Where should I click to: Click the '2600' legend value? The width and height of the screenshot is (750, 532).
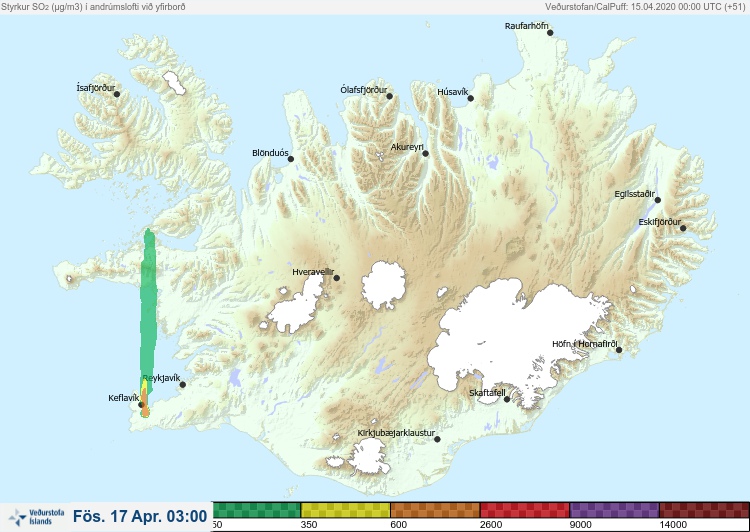(x=491, y=525)
